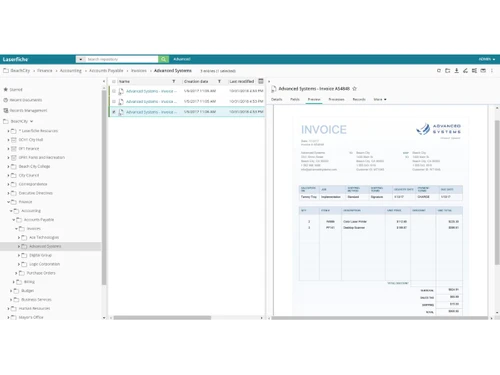Go to Invoices in breadcrumb

pyautogui.click(x=139, y=71)
